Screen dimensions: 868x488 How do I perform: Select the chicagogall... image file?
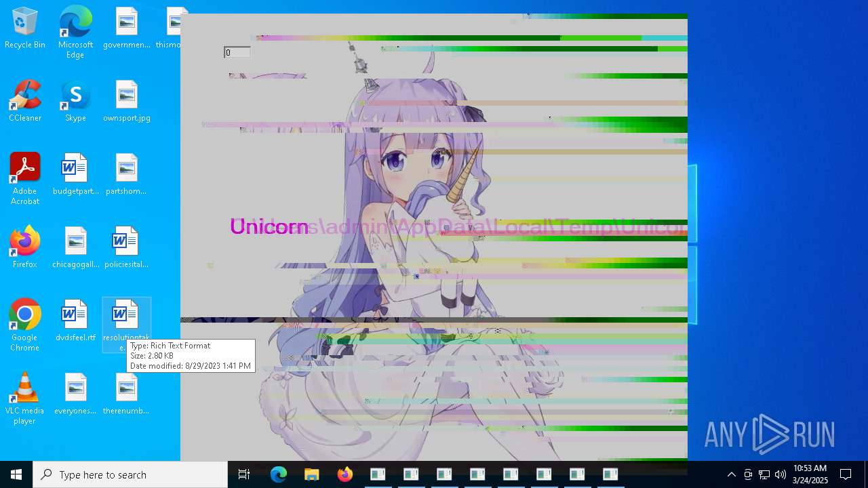coord(75,248)
